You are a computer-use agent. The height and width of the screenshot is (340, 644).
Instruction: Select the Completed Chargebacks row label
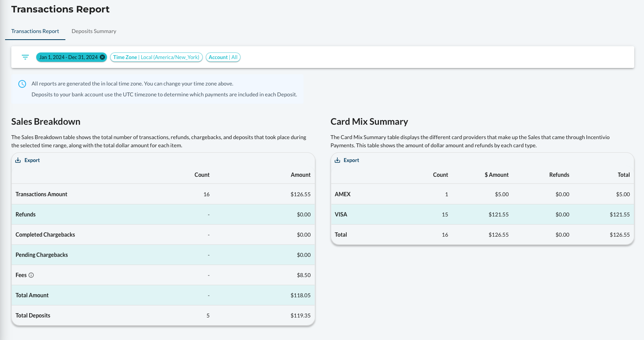[x=45, y=235]
